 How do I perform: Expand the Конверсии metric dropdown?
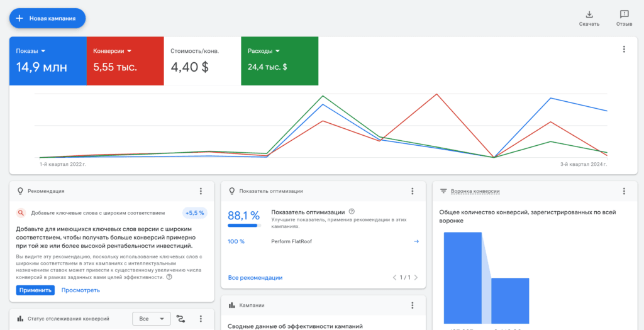click(129, 52)
